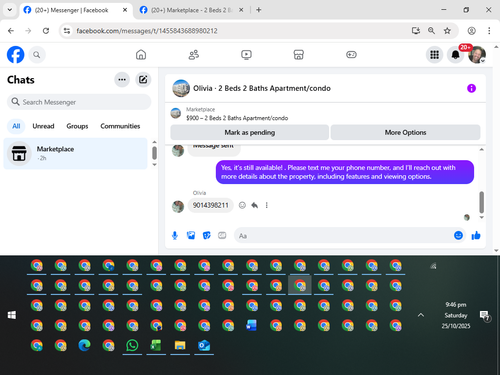This screenshot has width=500, height=375.
Task: Select the Unread chats filter
Action: coord(43,126)
